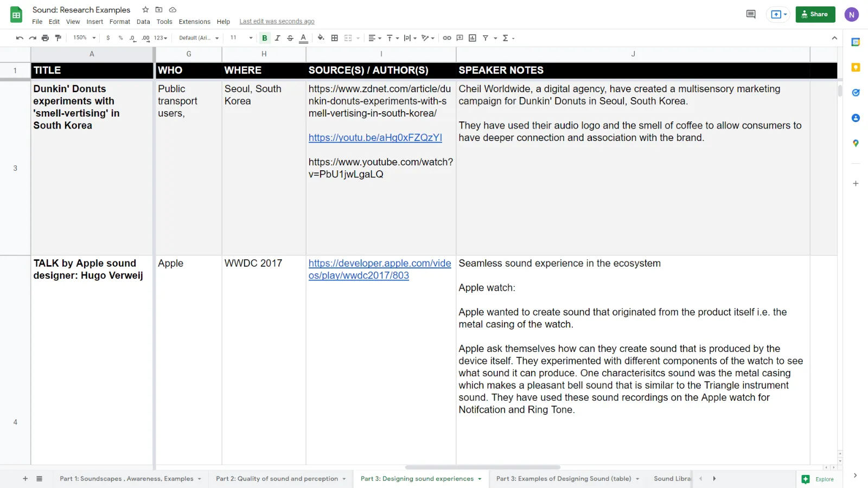
Task: Open functions sigma menu
Action: tap(508, 38)
